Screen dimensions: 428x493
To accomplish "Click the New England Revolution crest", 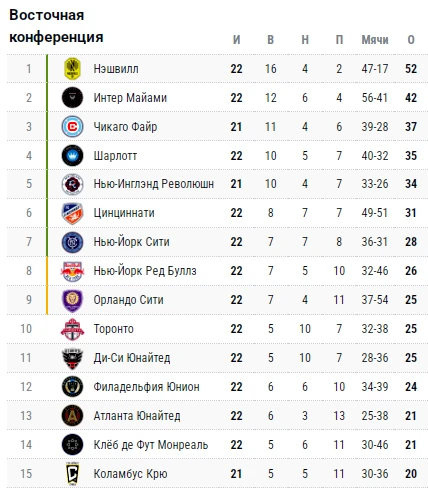I will (72, 184).
